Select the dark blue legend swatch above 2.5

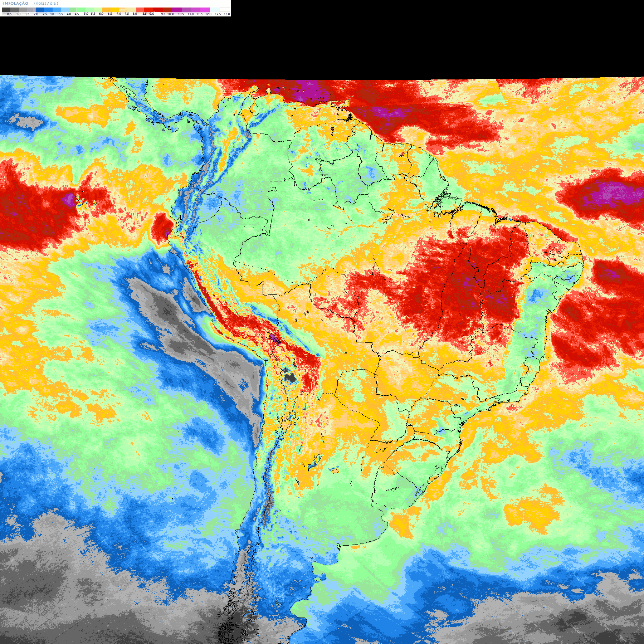click(40, 10)
